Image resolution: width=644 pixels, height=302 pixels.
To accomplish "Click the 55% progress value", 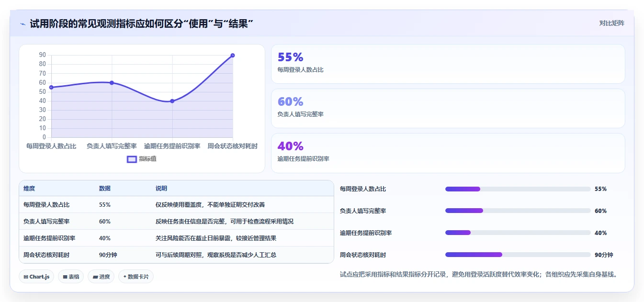I will pyautogui.click(x=600, y=189).
